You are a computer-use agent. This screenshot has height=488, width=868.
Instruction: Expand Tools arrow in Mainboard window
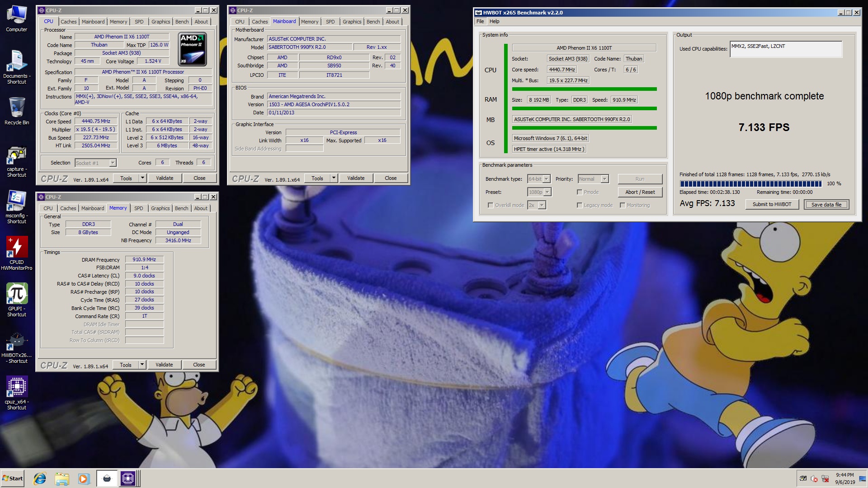[x=334, y=178]
